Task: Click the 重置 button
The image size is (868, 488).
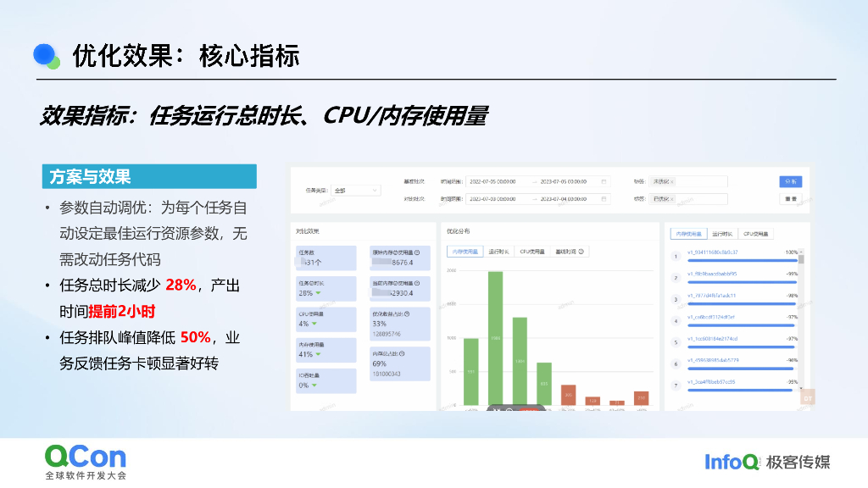Action: pos(791,201)
